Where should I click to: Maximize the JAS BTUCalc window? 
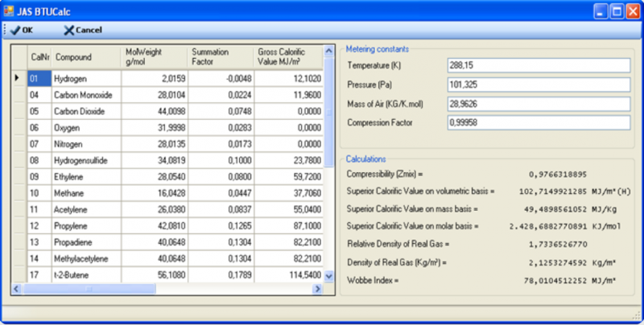coord(617,11)
